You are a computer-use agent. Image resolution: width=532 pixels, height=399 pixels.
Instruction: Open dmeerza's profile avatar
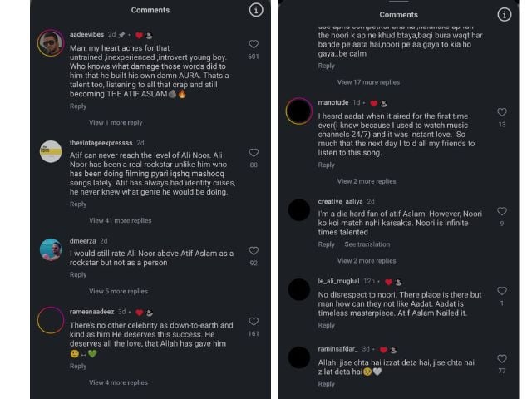(x=51, y=249)
